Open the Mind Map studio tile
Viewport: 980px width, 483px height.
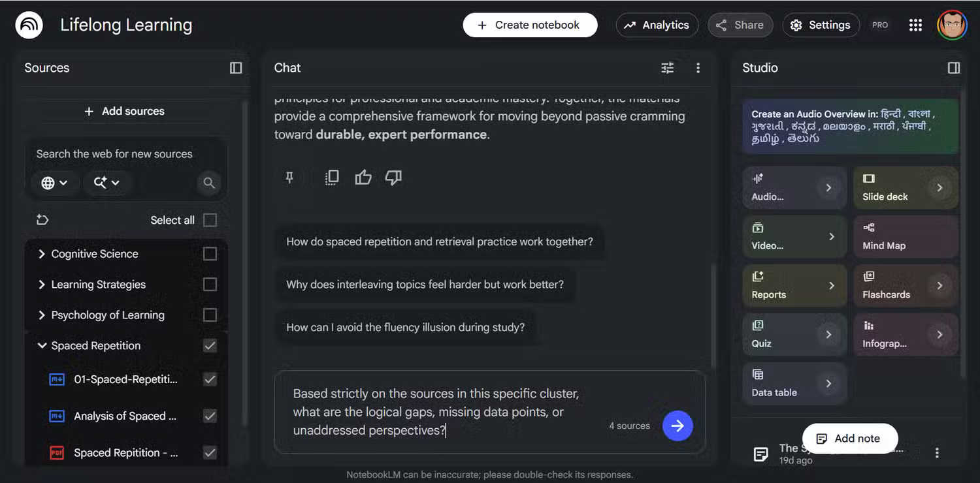906,236
